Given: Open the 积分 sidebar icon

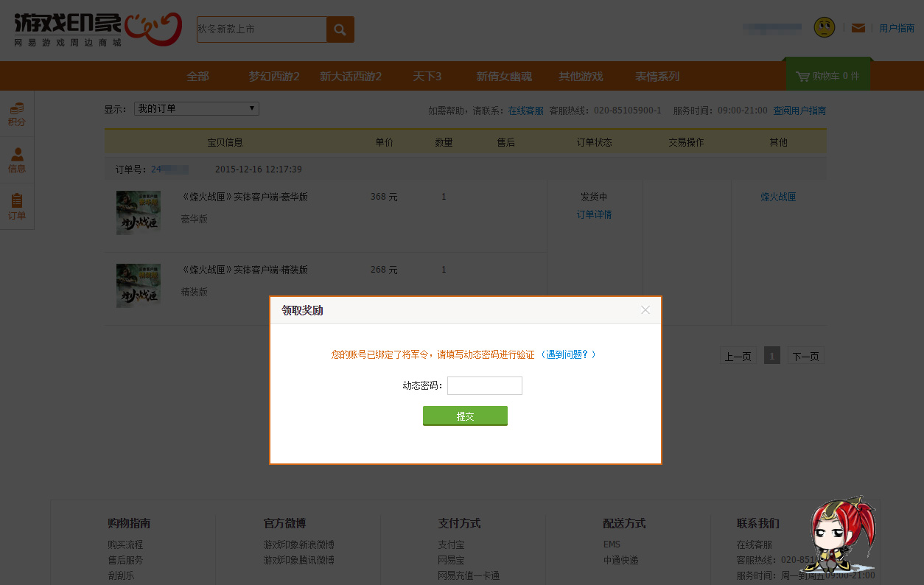Looking at the screenshot, I should [16, 114].
